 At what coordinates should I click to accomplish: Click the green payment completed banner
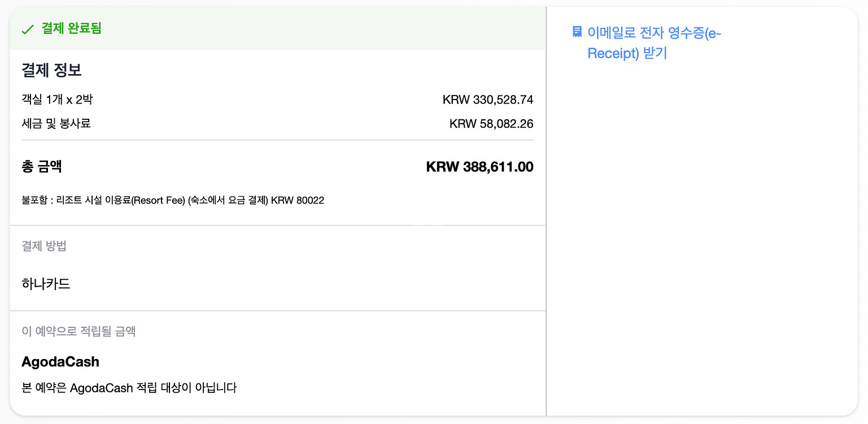pyautogui.click(x=277, y=28)
